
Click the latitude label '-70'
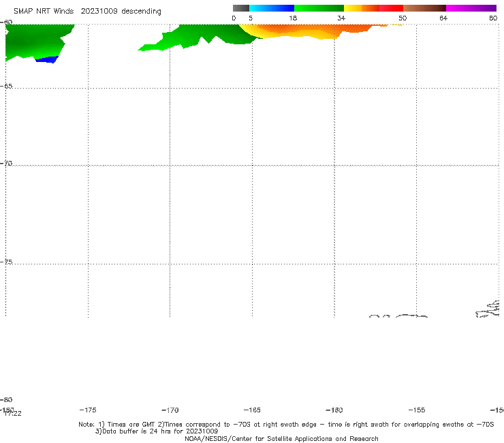point(6,163)
